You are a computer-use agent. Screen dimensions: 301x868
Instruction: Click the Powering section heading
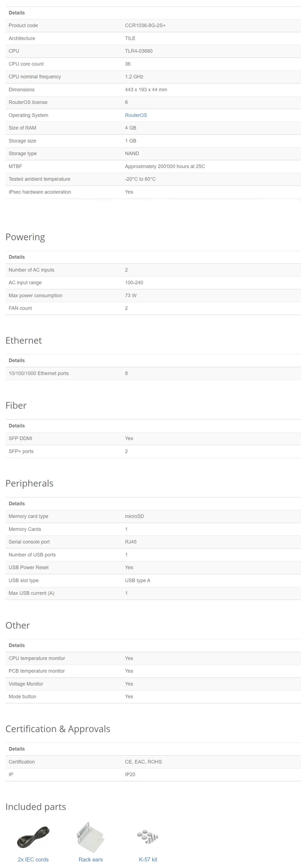[25, 237]
